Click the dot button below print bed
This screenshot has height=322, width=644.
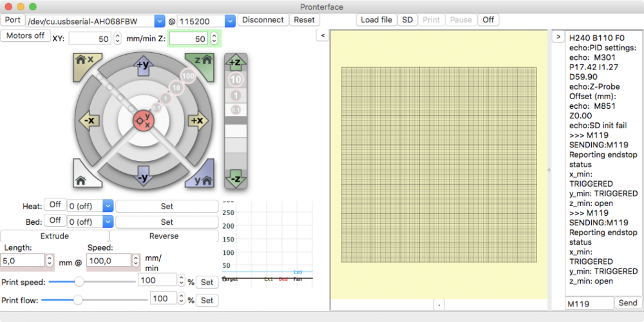click(439, 305)
